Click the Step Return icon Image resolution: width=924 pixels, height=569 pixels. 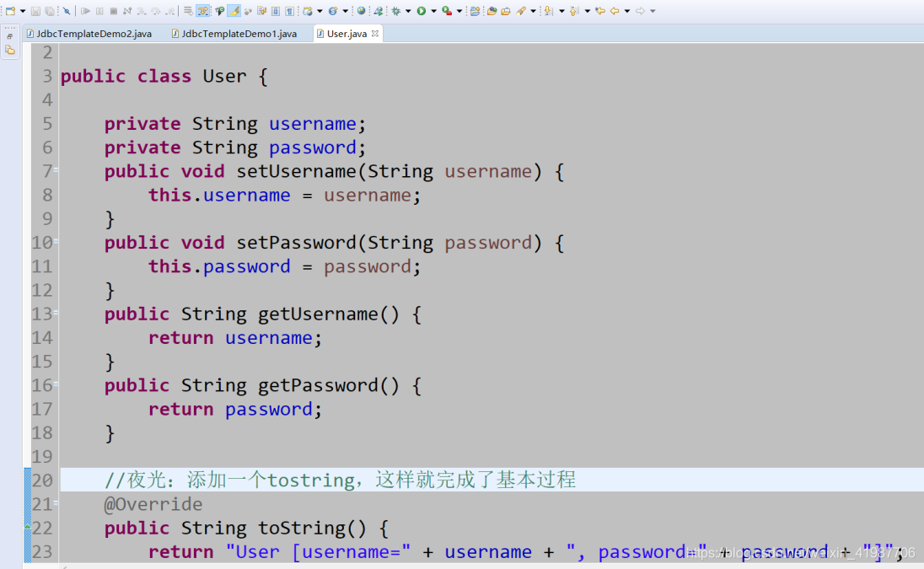tap(170, 11)
